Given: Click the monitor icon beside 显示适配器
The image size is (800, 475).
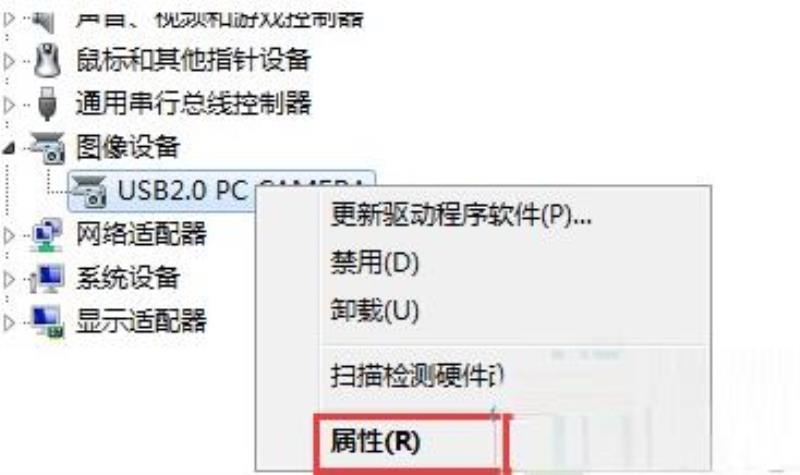Looking at the screenshot, I should point(47,321).
